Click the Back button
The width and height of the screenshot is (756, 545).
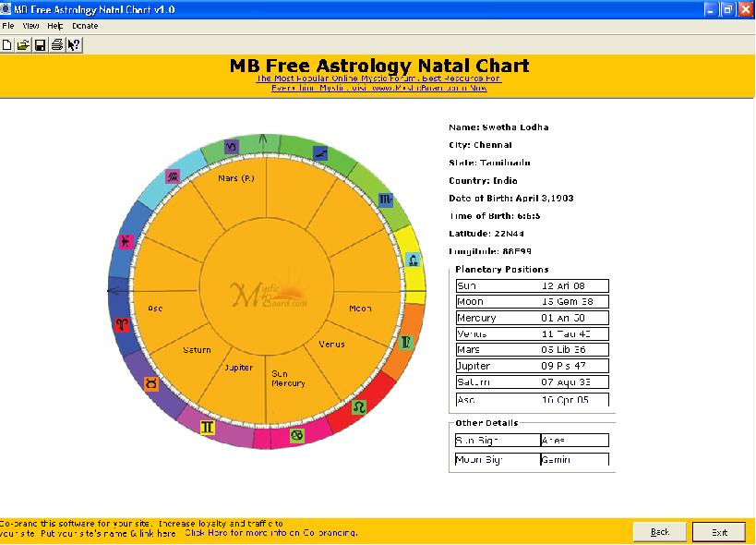(x=660, y=532)
